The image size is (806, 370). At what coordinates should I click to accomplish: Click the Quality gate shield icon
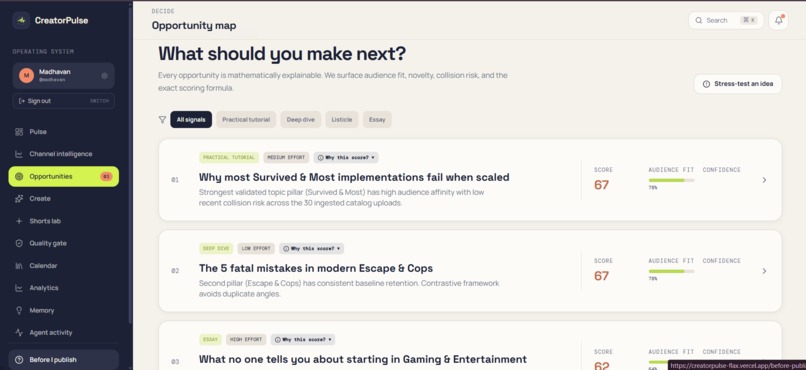point(19,244)
